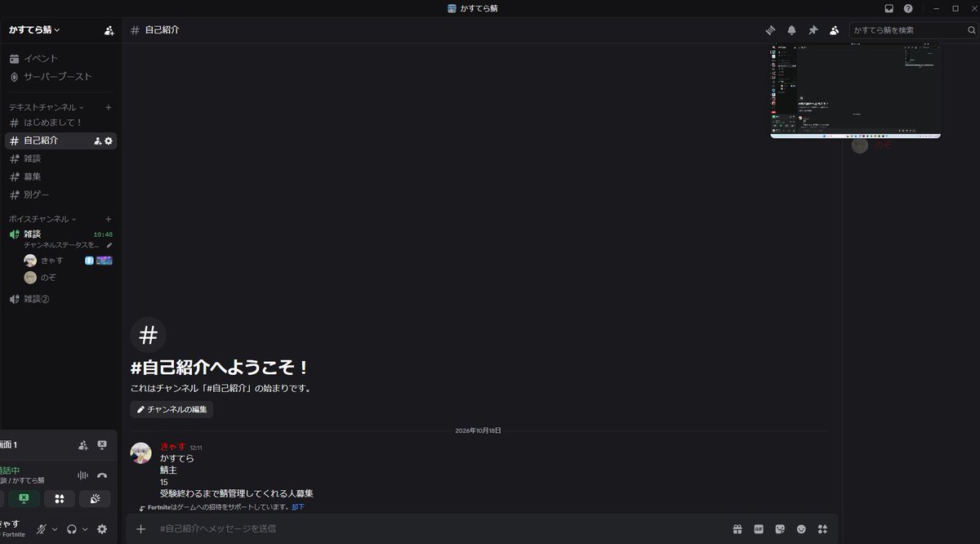Click the stream preview thumbnail

click(855, 91)
